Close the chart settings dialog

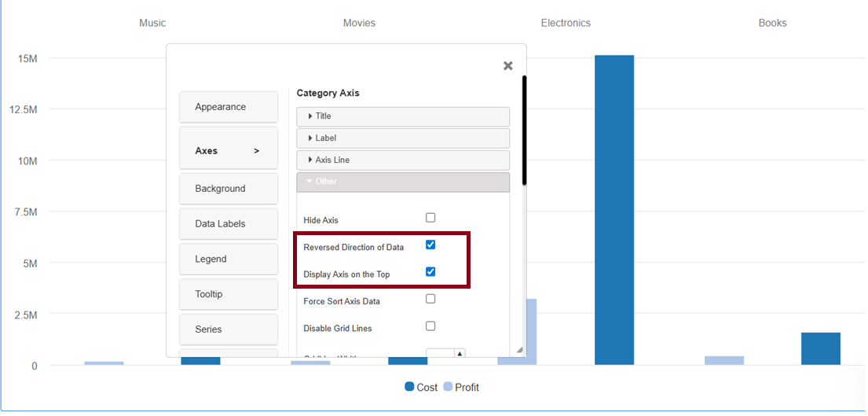click(507, 66)
